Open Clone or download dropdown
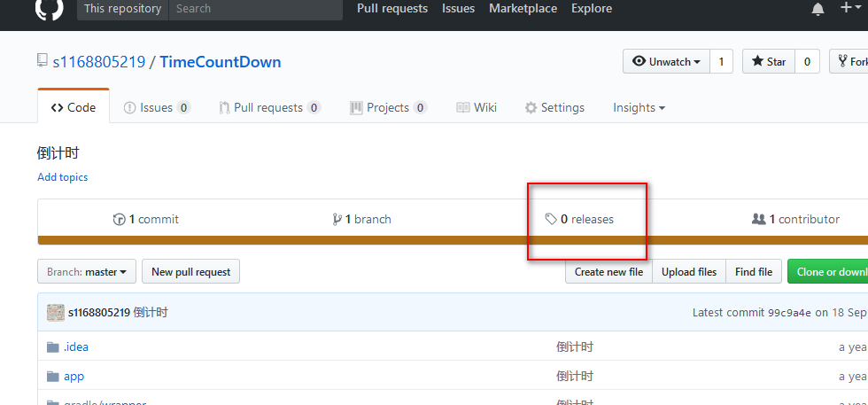Screen dimensions: 868x405 [x=828, y=271]
